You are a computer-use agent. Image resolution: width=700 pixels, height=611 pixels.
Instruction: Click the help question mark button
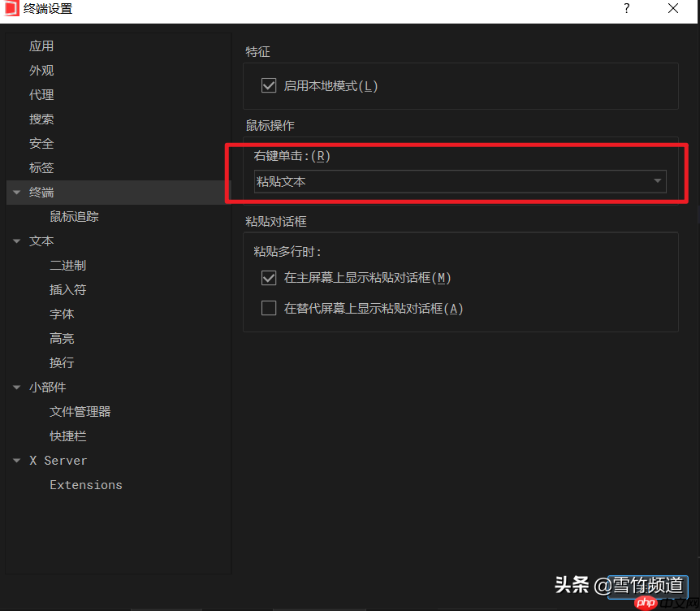[x=627, y=8]
